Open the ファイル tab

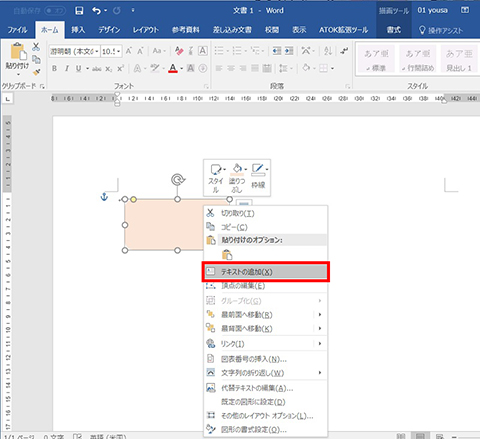coord(17,30)
